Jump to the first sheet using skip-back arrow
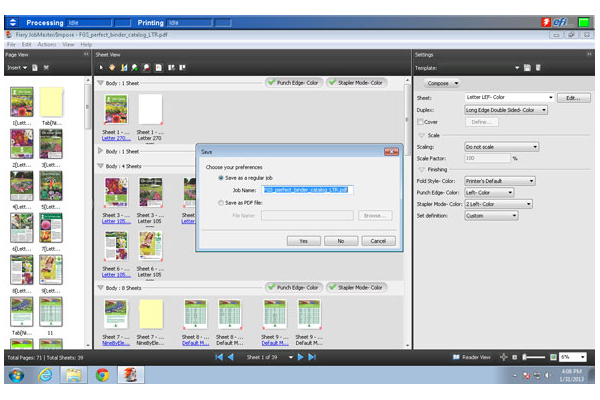 pos(219,356)
